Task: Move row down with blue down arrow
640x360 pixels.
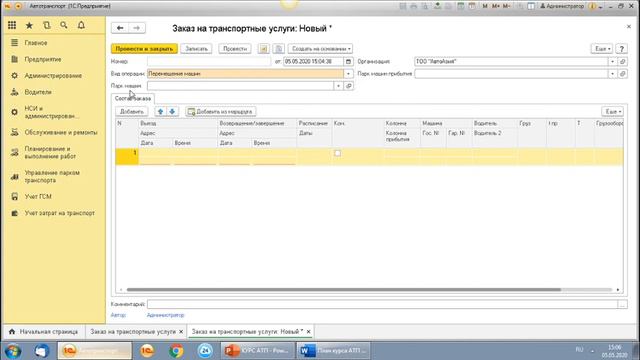Action: [x=172, y=111]
